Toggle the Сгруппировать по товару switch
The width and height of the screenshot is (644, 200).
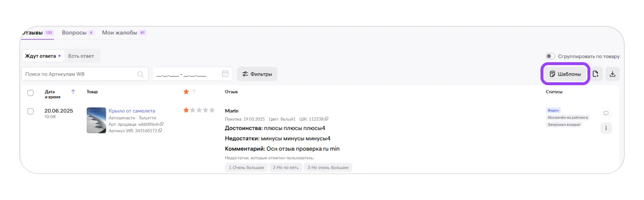[x=551, y=56]
